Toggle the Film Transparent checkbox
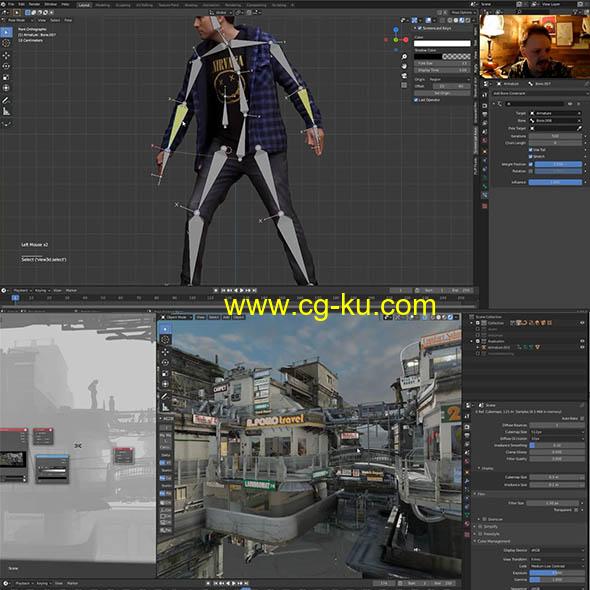This screenshot has height=590, width=590. [x=576, y=510]
